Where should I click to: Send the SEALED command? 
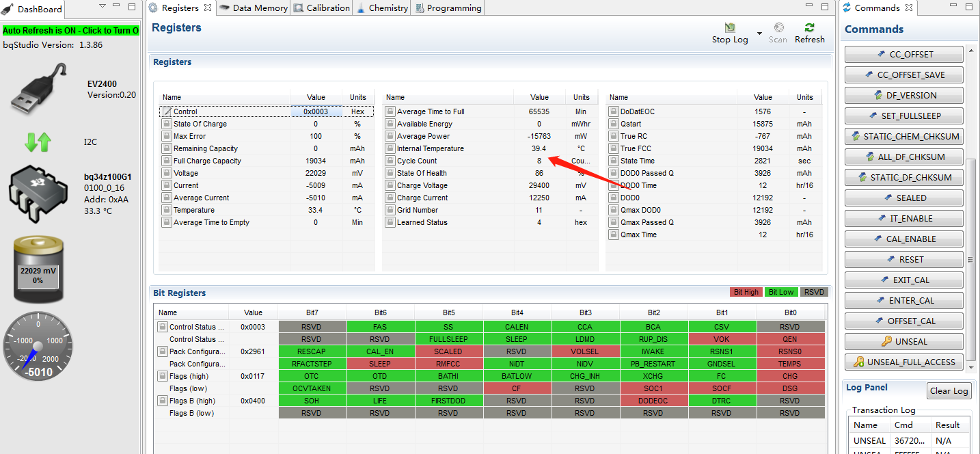point(904,198)
